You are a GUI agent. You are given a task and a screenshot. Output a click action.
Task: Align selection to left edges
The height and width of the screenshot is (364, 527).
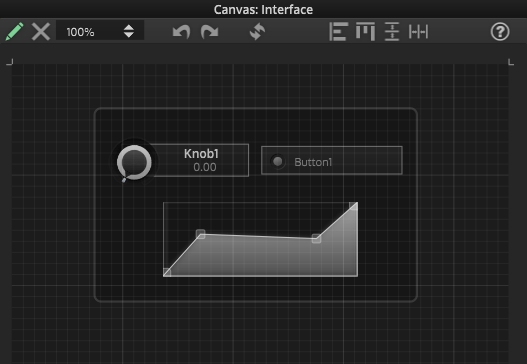[338, 32]
